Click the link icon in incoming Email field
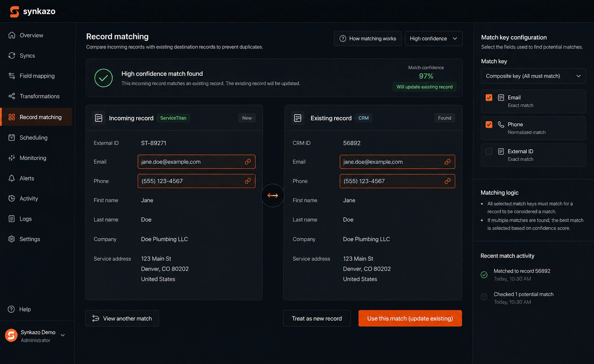The height and width of the screenshot is (364, 594). [x=248, y=162]
